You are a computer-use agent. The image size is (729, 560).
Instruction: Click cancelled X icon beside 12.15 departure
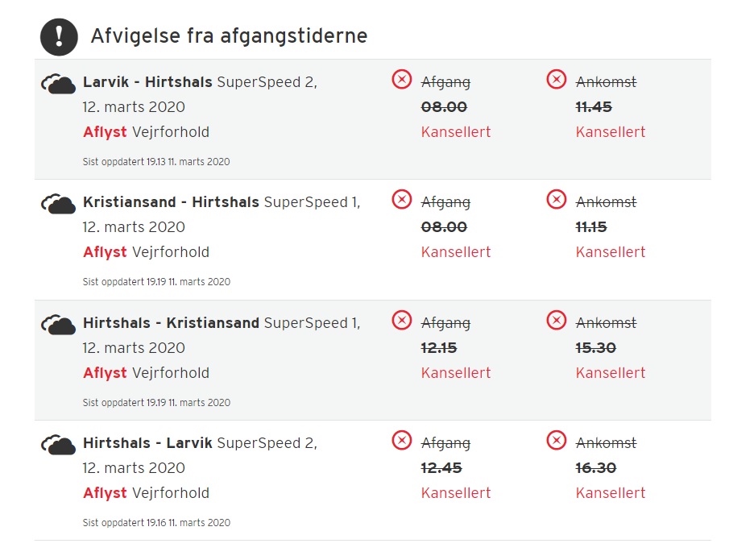point(401,320)
